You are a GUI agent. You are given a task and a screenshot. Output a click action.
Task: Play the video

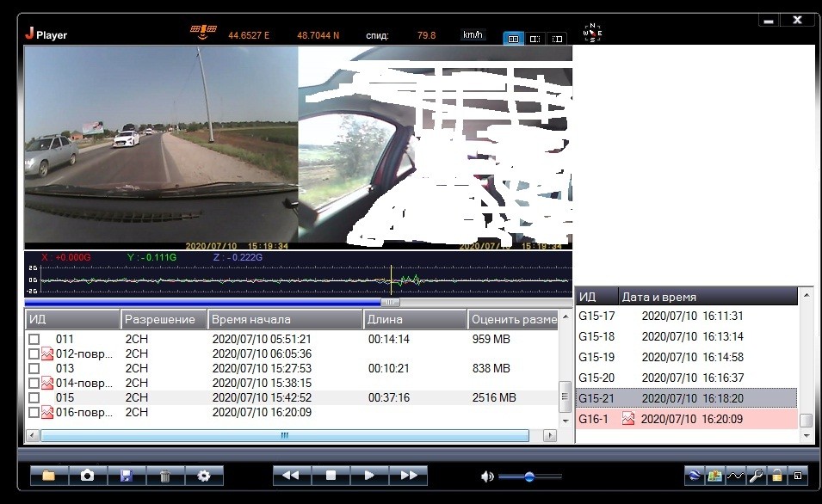tap(369, 476)
